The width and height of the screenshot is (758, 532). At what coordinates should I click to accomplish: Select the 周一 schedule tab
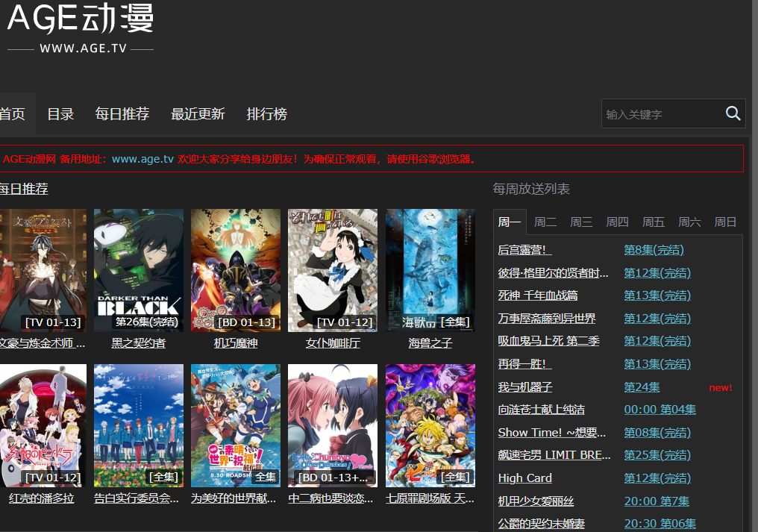(510, 222)
